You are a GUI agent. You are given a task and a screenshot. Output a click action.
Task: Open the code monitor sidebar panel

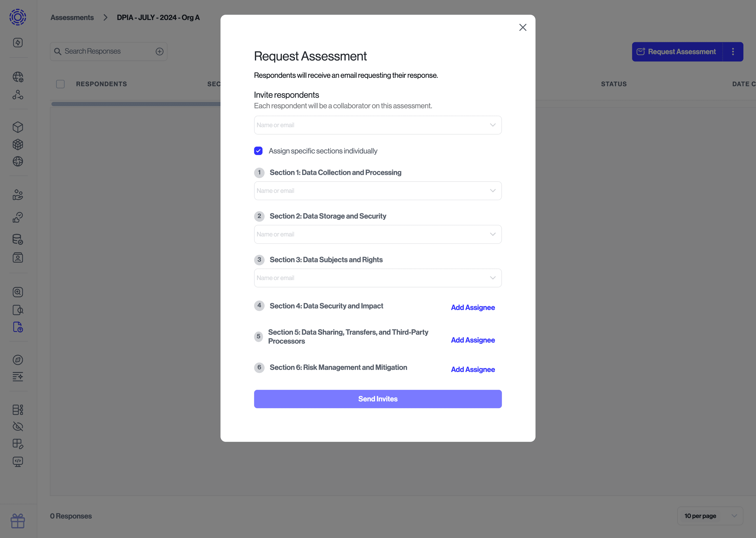pos(18,462)
